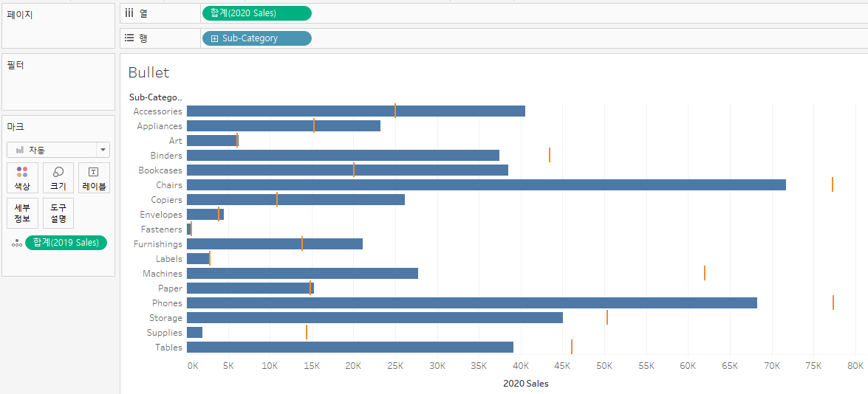Open the Label (레이블) marks card

(x=94, y=178)
